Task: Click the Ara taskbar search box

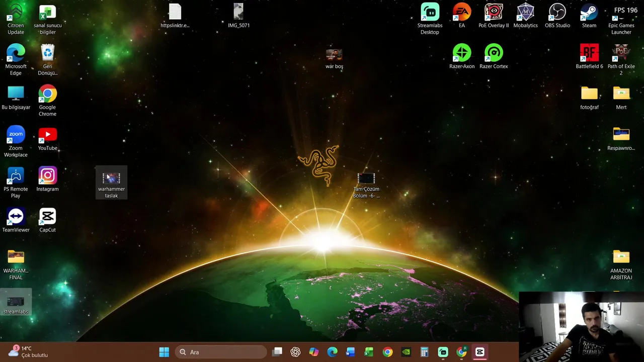Action: (x=221, y=352)
